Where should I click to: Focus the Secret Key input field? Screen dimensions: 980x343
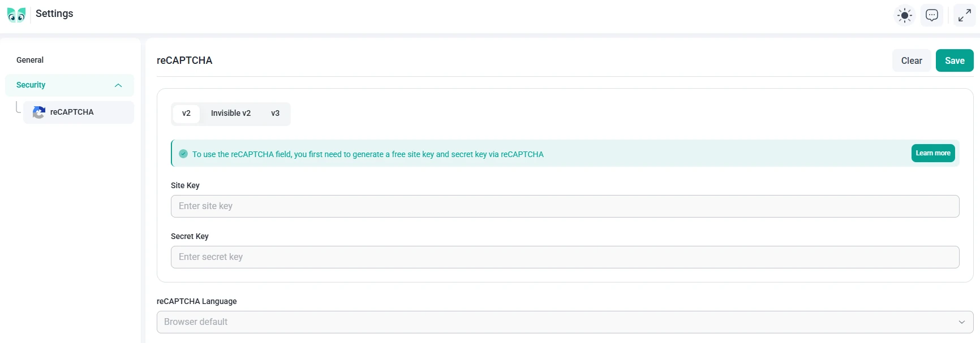565,257
